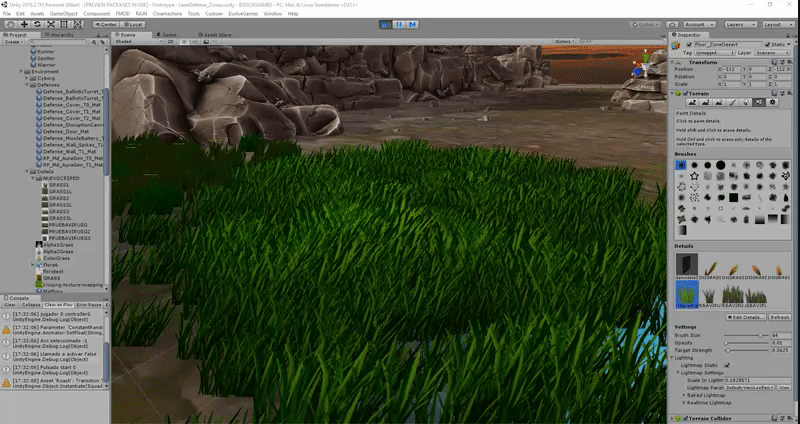Open the Account dropdown
800x424 pixels.
pyautogui.click(x=699, y=24)
